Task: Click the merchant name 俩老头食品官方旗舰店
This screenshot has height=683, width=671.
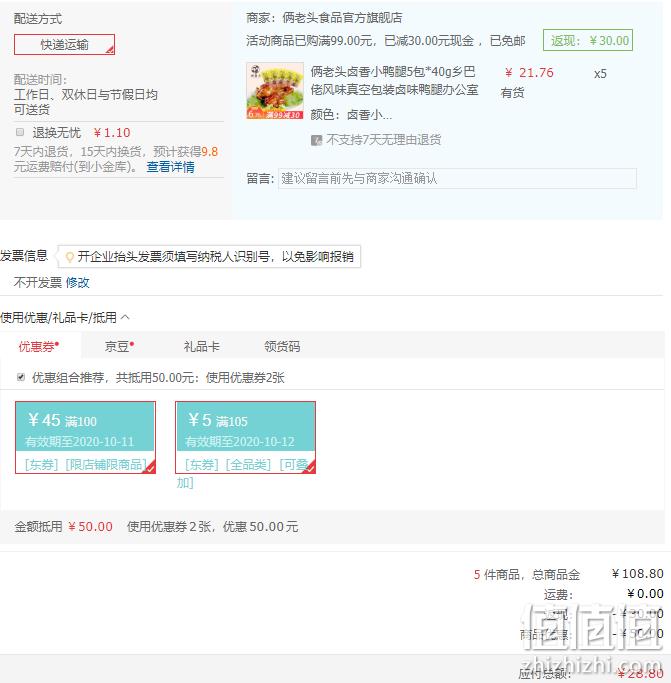Action: point(342,18)
